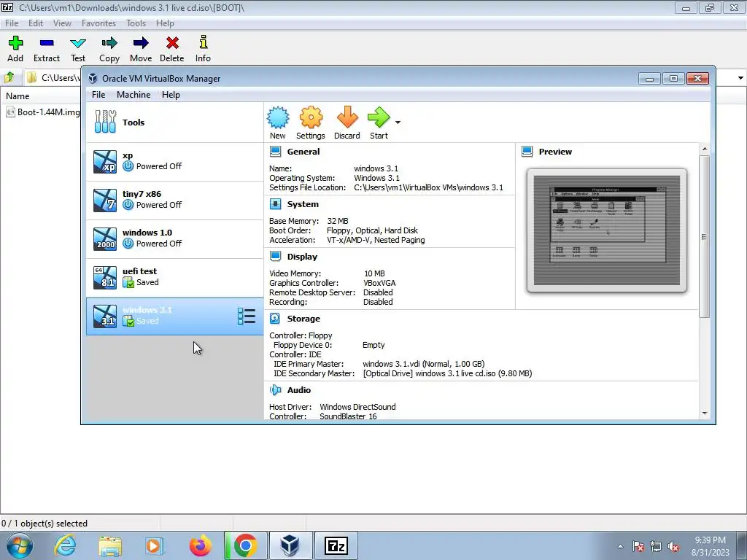This screenshot has width=747, height=560.
Task: Click windows 3.1.vdi primary master entry
Action: click(x=424, y=365)
